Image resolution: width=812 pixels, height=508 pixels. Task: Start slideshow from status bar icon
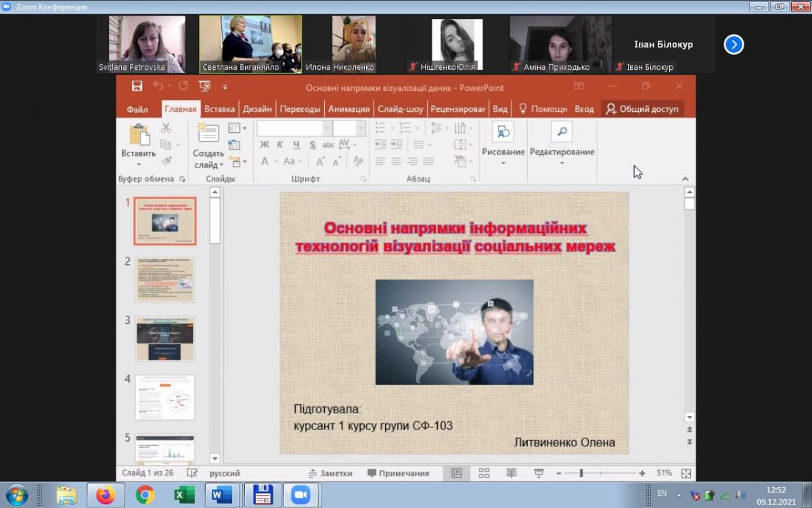[539, 473]
